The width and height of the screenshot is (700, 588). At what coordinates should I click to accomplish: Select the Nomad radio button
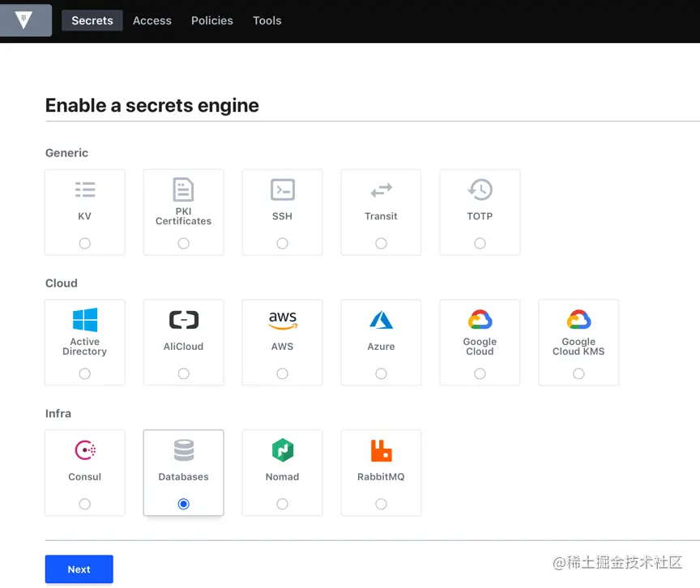pyautogui.click(x=283, y=504)
